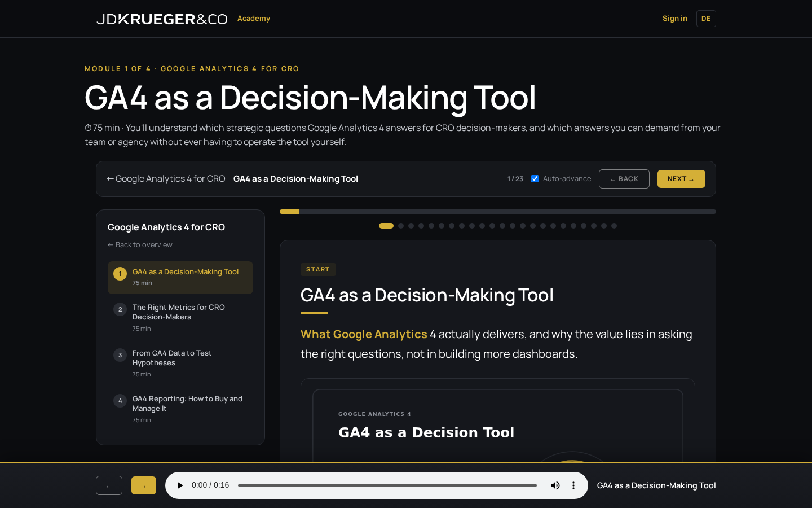Jump to the second slide dot
812x508 pixels.
click(401, 226)
